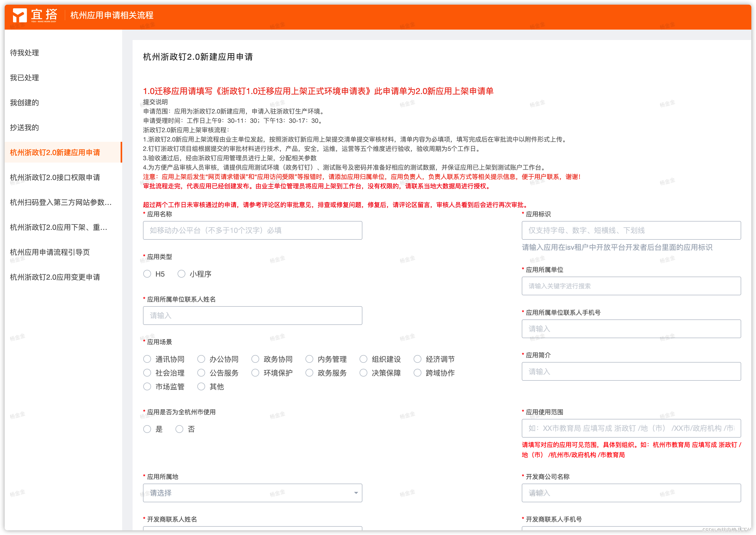Open 杭州应用申请流程引导页
Image resolution: width=756 pixels, height=535 pixels.
point(50,252)
